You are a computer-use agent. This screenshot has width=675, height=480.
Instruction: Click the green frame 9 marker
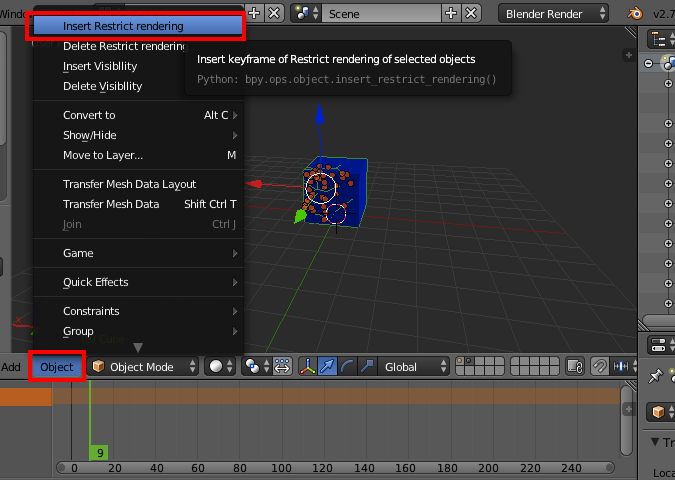coord(99,453)
